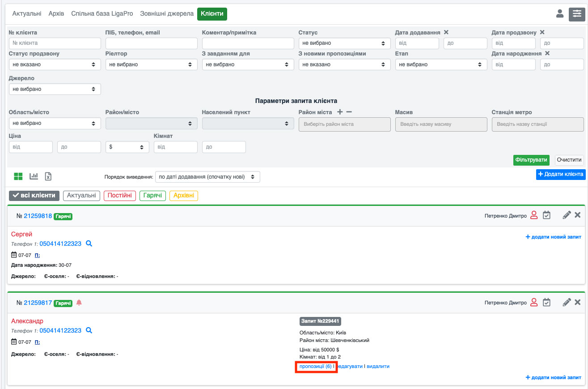Switch to green grid card view

pyautogui.click(x=18, y=176)
